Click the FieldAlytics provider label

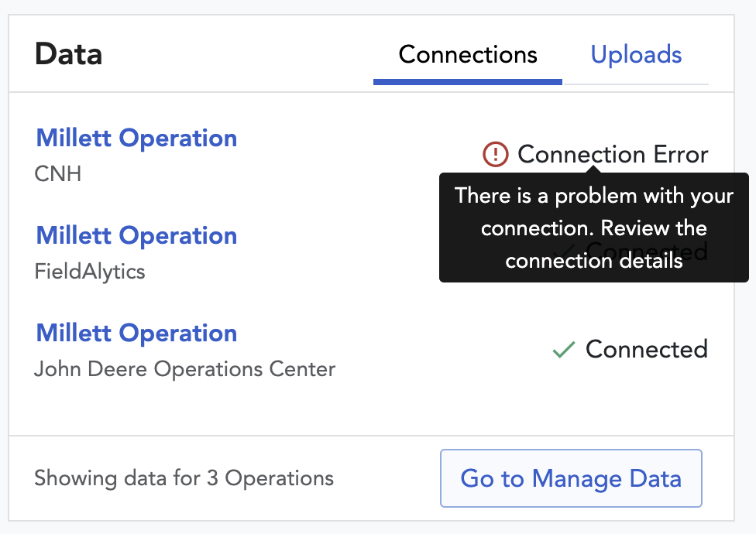pyautogui.click(x=90, y=272)
